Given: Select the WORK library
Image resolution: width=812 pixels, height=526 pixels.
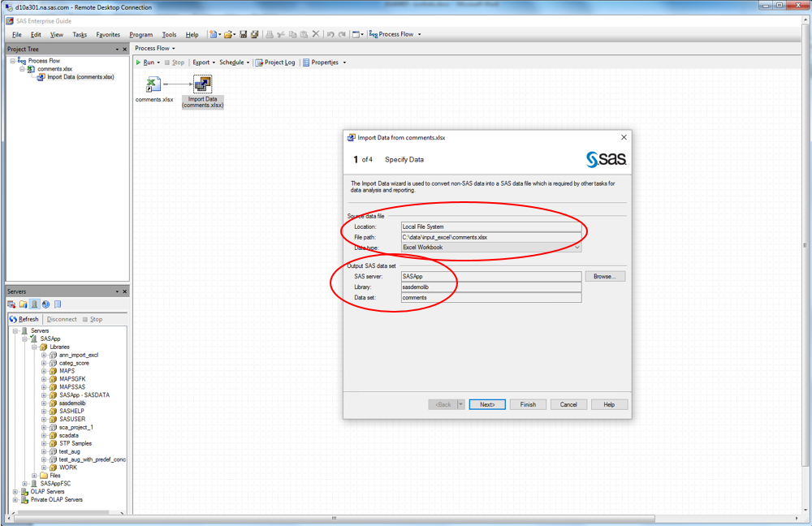Looking at the screenshot, I should (68, 468).
